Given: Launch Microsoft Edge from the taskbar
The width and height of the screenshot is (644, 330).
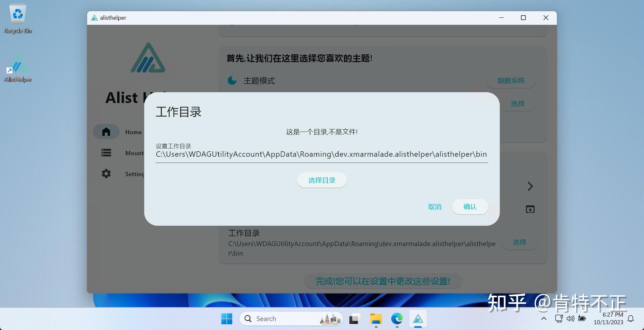Looking at the screenshot, I should tap(396, 319).
